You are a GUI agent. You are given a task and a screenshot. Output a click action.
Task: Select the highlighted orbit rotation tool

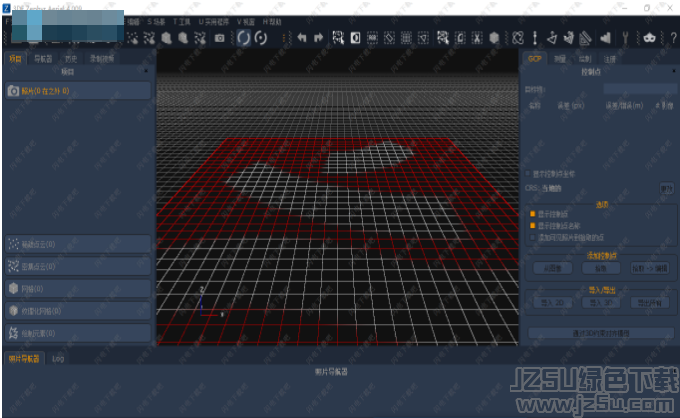(x=244, y=38)
